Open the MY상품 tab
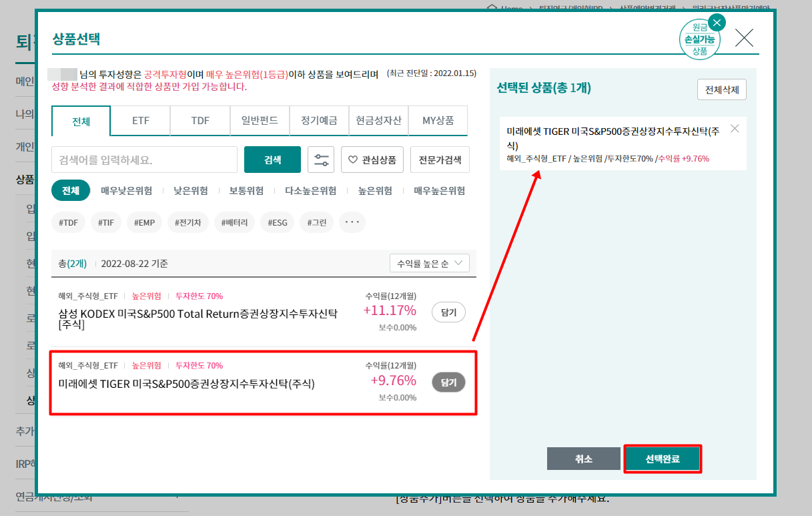The image size is (812, 516). point(438,121)
